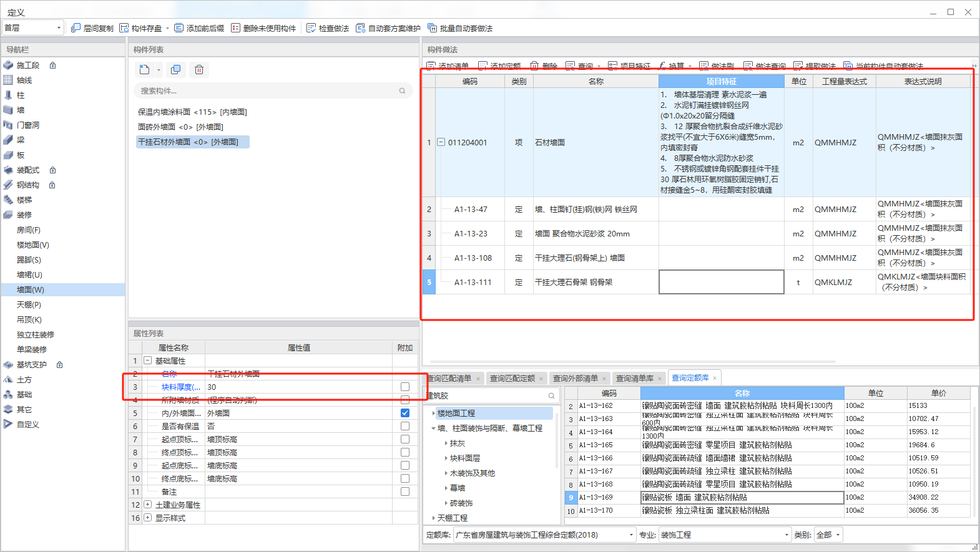980x552 pixels.
Task: Click the trash icon in 构件列表
Action: point(199,70)
